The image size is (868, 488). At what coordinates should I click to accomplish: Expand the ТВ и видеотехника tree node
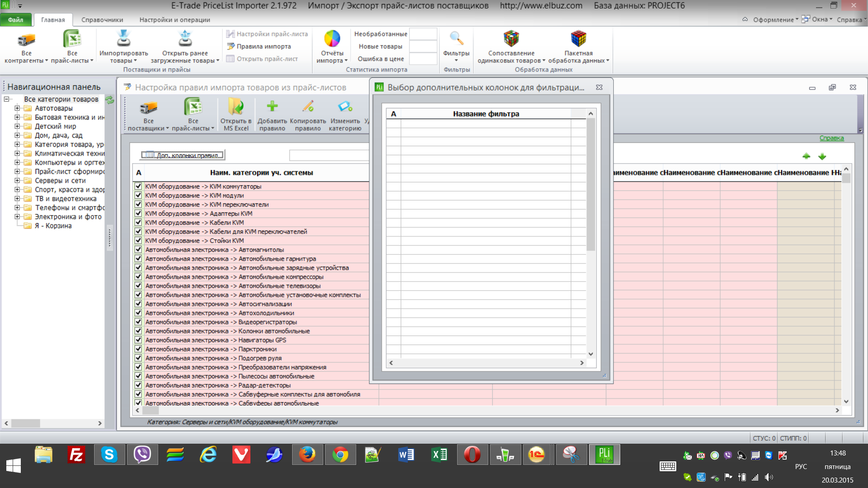(17, 198)
